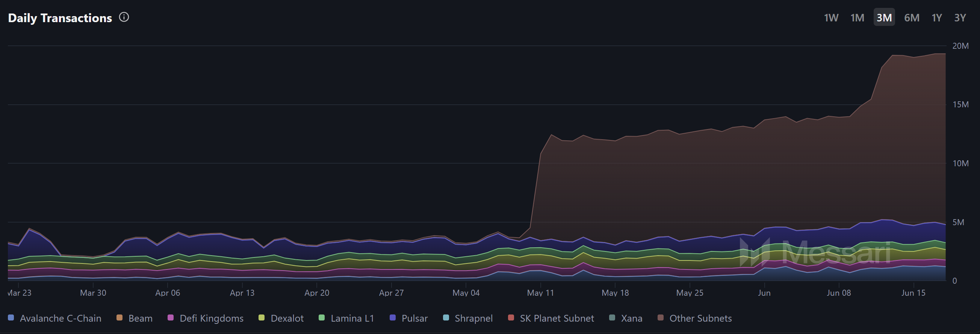Click the Beam orange color swatch
Image resolution: width=980 pixels, height=334 pixels.
pos(119,317)
